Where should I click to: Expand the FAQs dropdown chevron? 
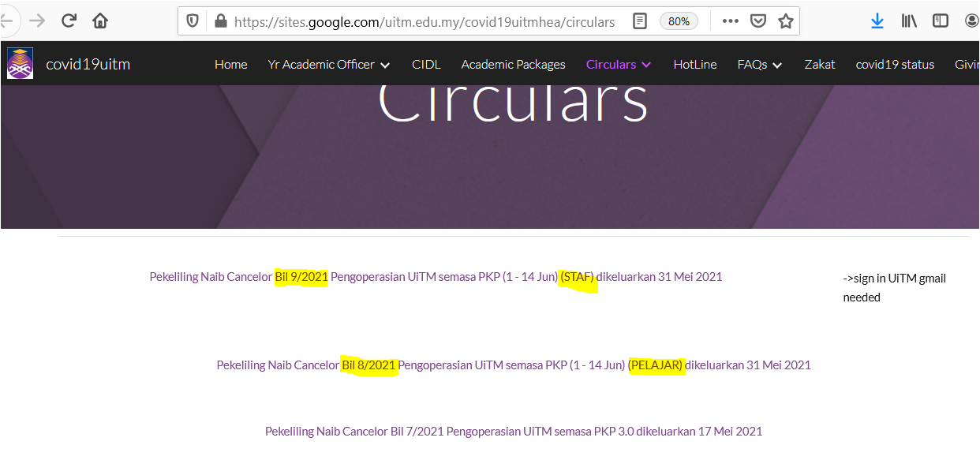tap(777, 65)
